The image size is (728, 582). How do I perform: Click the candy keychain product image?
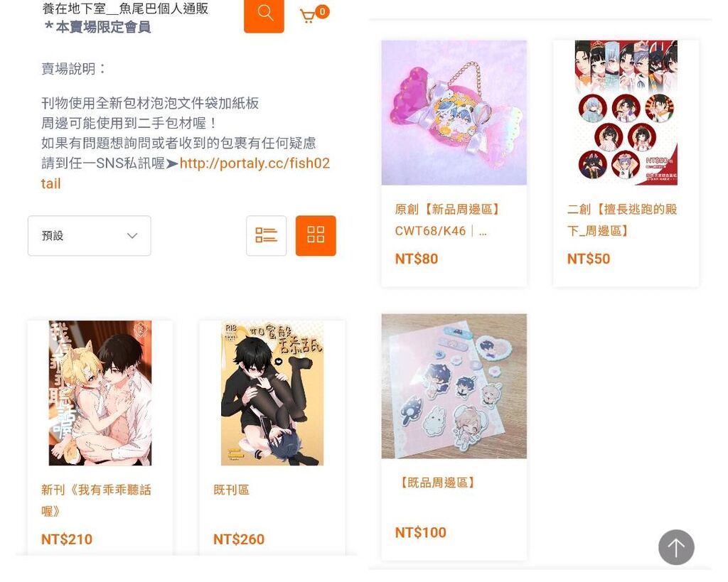pyautogui.click(x=454, y=113)
